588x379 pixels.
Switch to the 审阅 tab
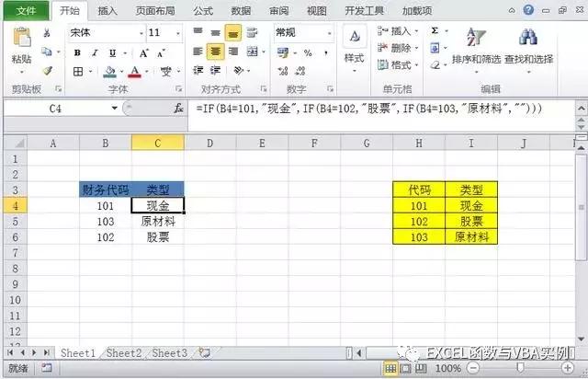pos(278,10)
